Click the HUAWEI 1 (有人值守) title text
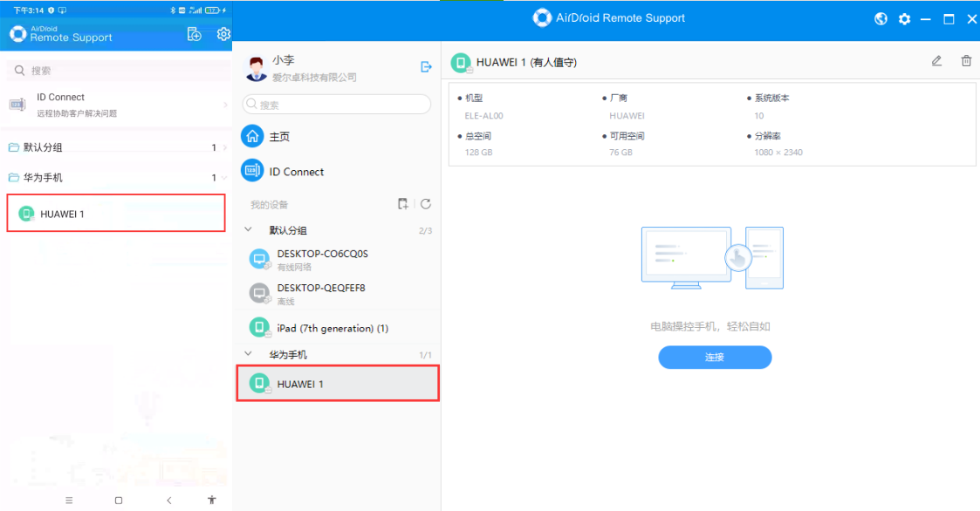Image resolution: width=980 pixels, height=511 pixels. [526, 63]
